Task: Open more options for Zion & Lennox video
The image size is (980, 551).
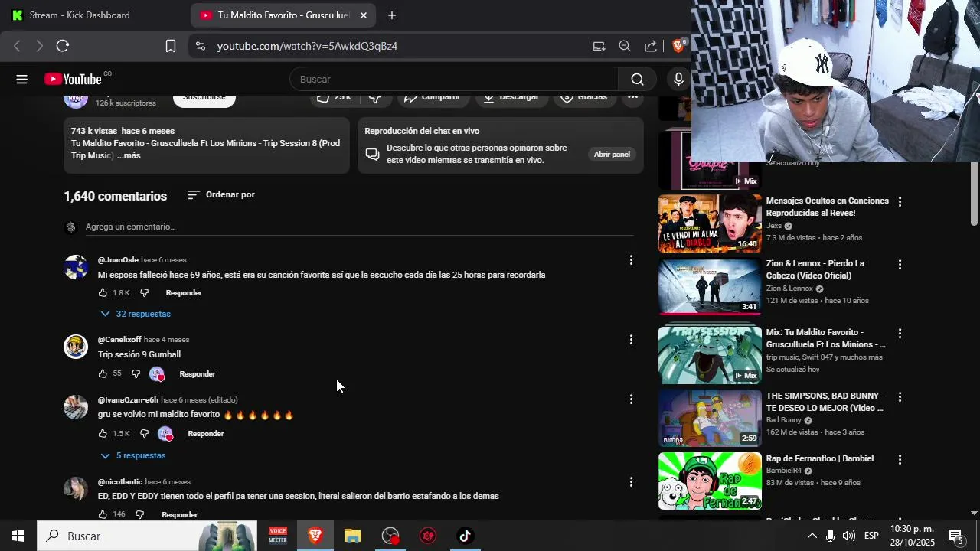Action: tap(900, 265)
